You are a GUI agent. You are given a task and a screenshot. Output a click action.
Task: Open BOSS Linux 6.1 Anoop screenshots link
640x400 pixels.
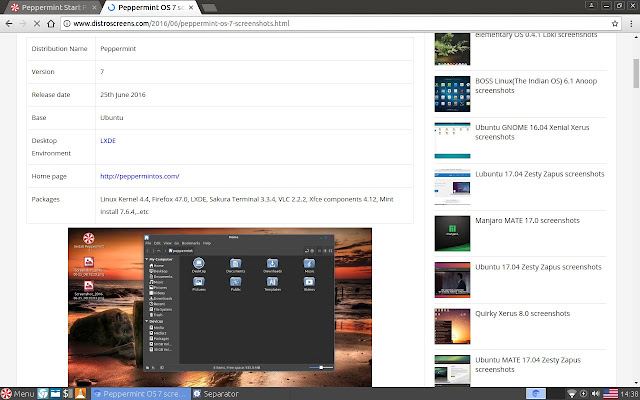536,86
